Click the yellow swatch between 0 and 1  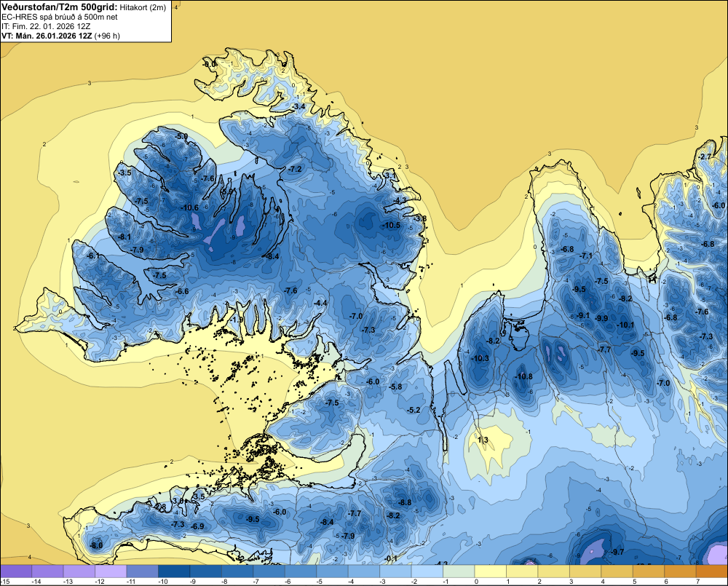click(x=490, y=571)
